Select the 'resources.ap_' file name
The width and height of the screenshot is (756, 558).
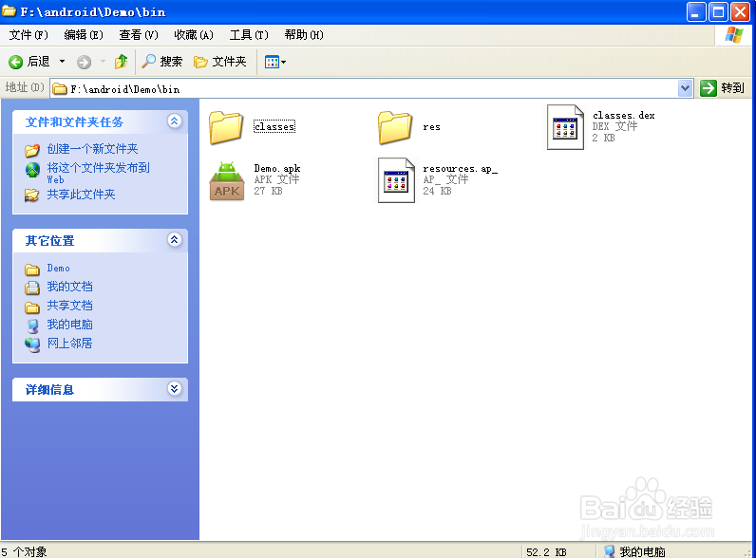coord(460,169)
